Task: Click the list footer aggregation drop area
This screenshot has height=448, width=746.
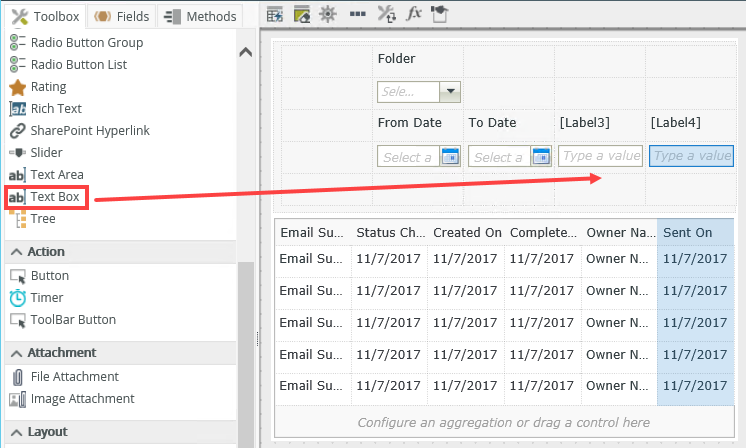Action: click(x=504, y=422)
